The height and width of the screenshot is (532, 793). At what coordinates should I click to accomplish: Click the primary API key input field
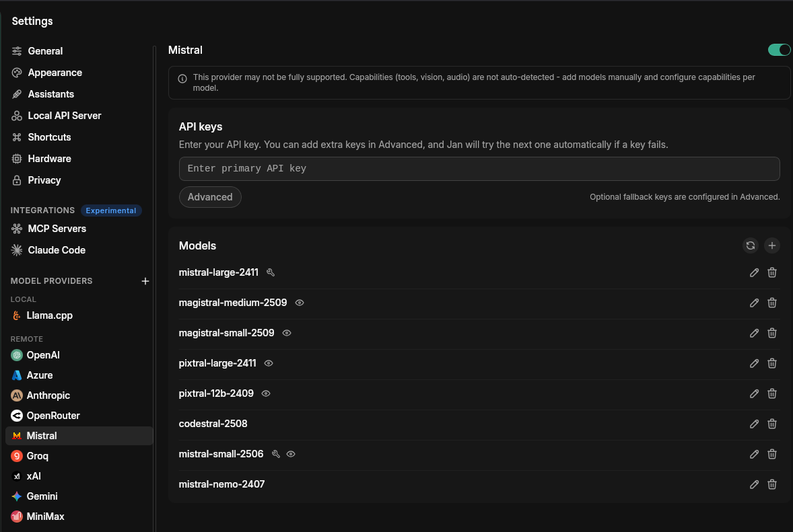(x=479, y=169)
